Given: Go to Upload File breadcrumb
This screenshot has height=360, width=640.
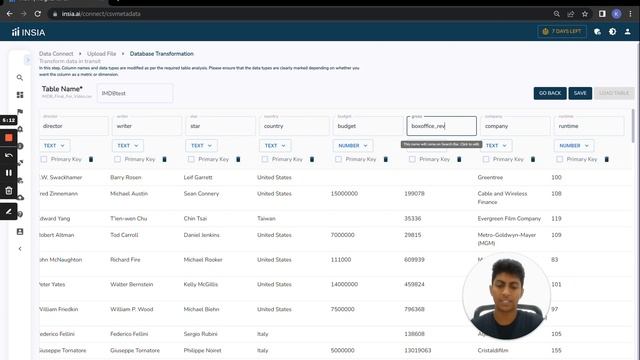Looking at the screenshot, I should [102, 53].
